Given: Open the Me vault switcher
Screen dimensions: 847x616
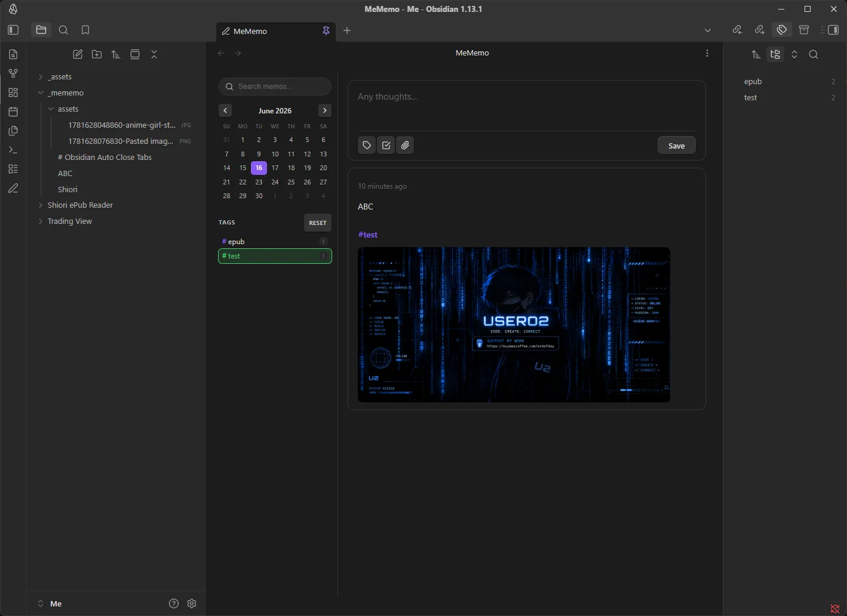Looking at the screenshot, I should (50, 603).
